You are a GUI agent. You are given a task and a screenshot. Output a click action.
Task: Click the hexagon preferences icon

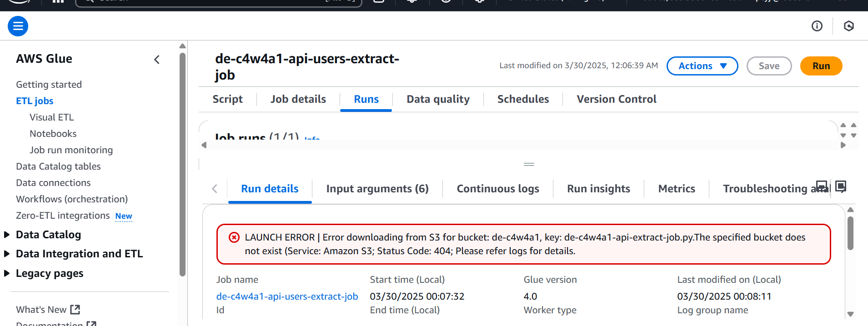pos(848,26)
